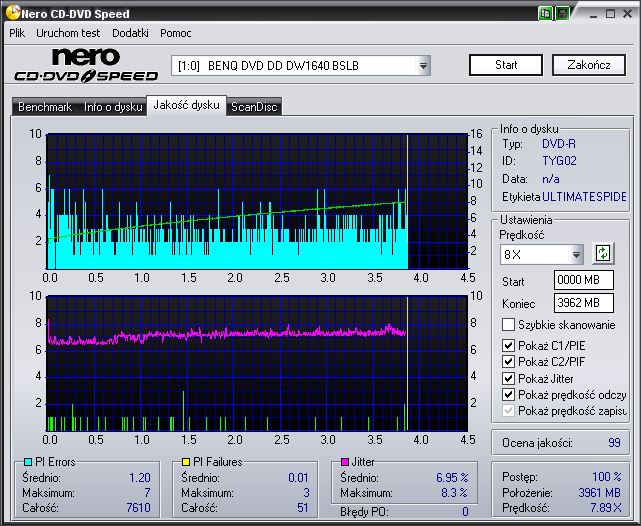Click the Start position field 0000 MB
641x526 pixels.
pos(583,280)
